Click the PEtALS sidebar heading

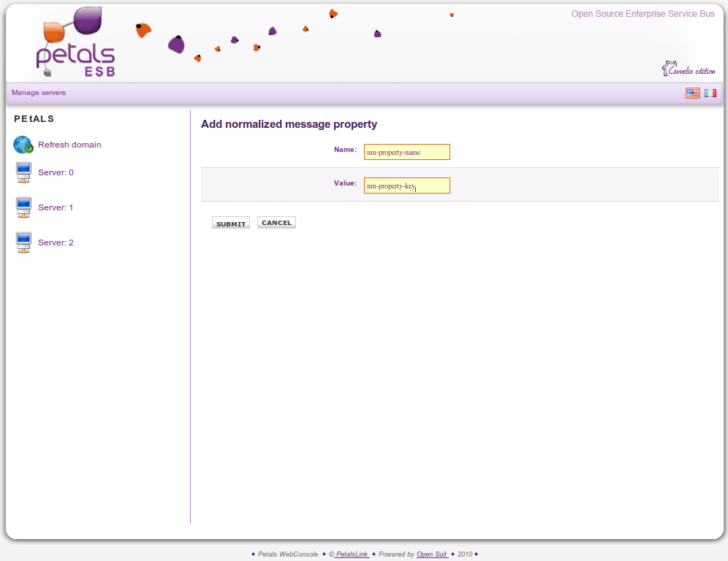(34, 118)
